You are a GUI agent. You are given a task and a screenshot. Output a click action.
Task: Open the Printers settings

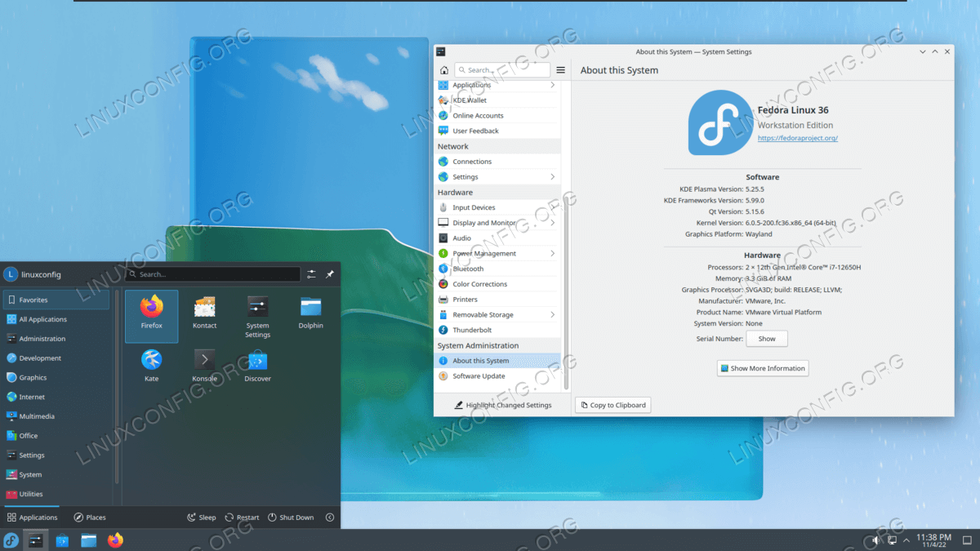click(x=497, y=300)
